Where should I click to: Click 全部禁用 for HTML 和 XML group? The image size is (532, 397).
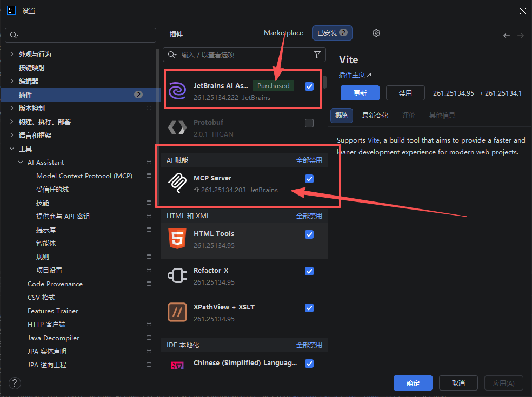(x=309, y=216)
